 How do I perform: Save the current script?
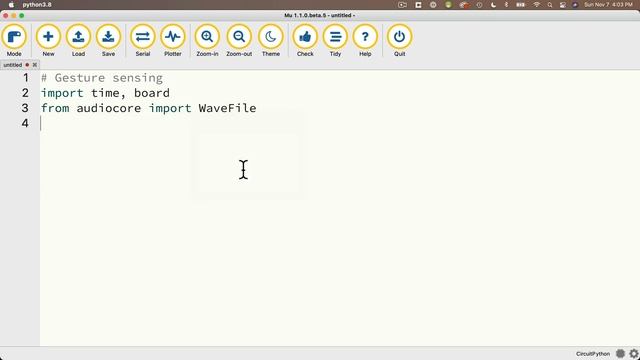click(108, 40)
